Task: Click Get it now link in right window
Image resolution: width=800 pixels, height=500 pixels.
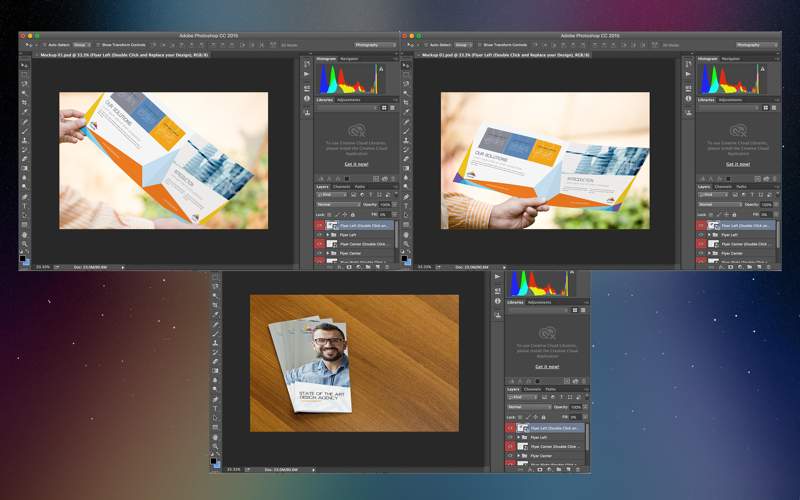Action: click(738, 164)
